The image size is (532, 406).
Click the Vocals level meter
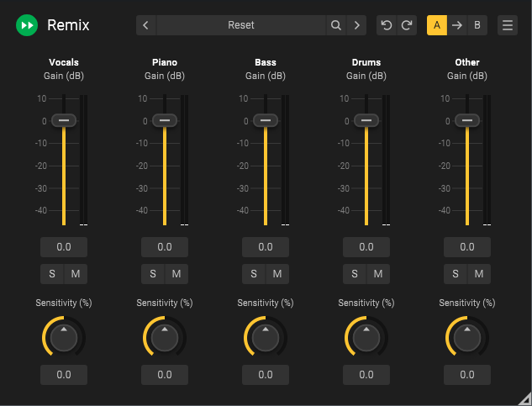click(83, 160)
